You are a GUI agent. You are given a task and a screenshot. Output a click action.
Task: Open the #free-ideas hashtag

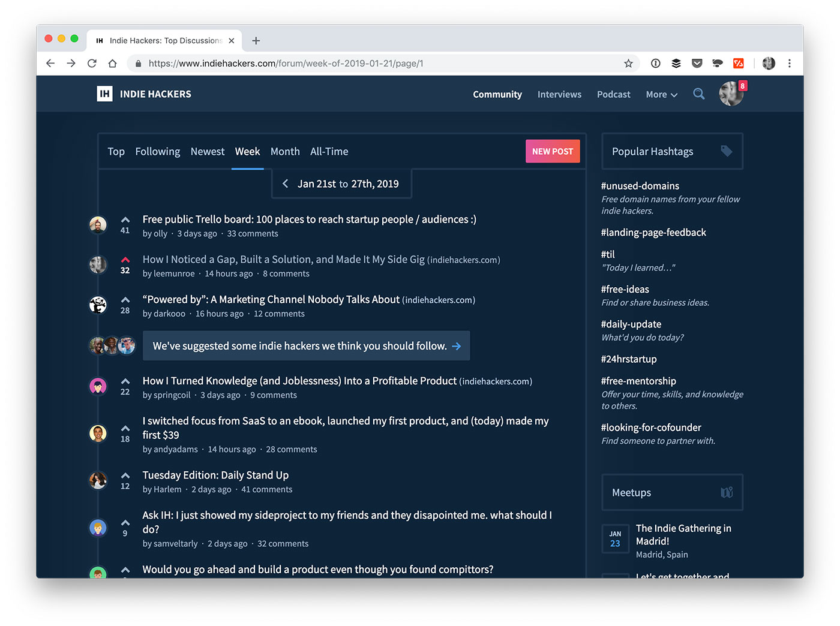[x=625, y=289]
